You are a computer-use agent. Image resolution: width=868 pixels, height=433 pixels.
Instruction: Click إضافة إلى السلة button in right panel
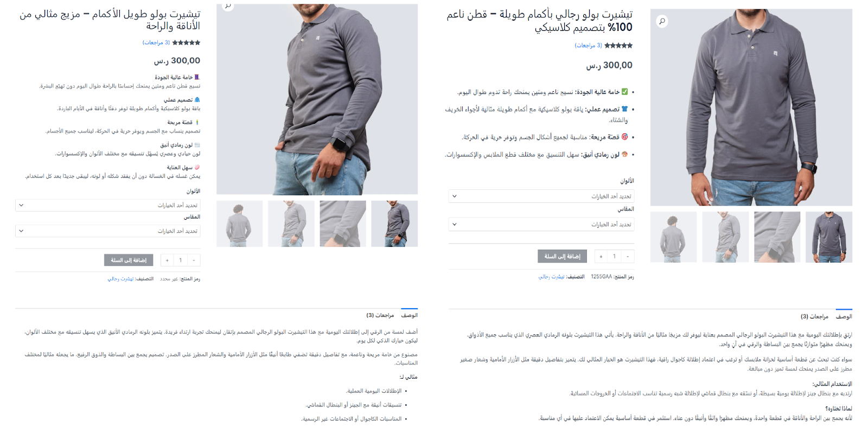[x=563, y=257]
